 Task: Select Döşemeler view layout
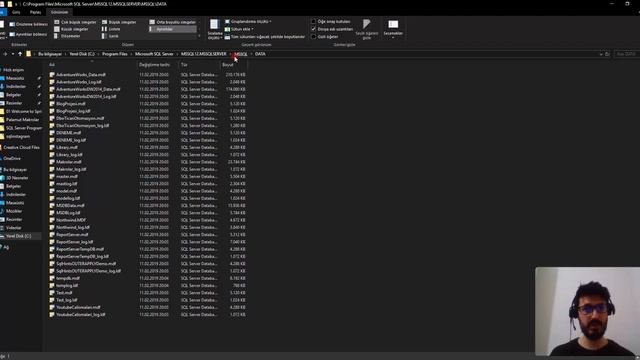point(67,36)
